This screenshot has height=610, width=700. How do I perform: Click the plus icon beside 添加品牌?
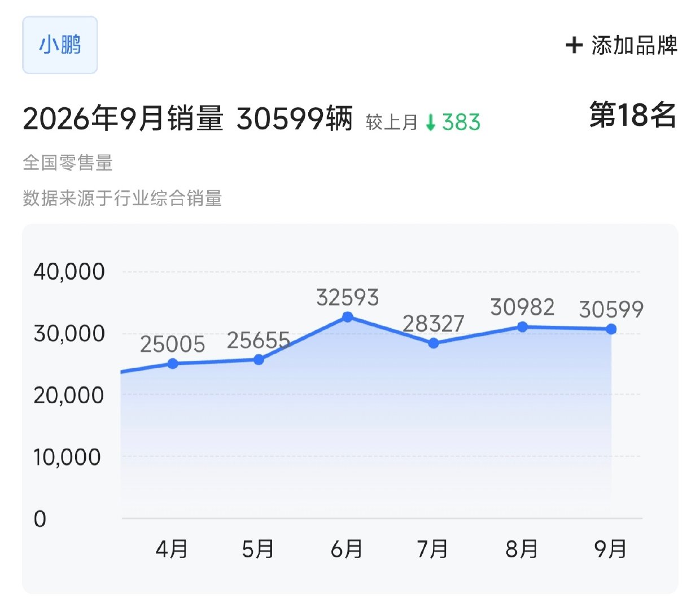click(x=574, y=45)
